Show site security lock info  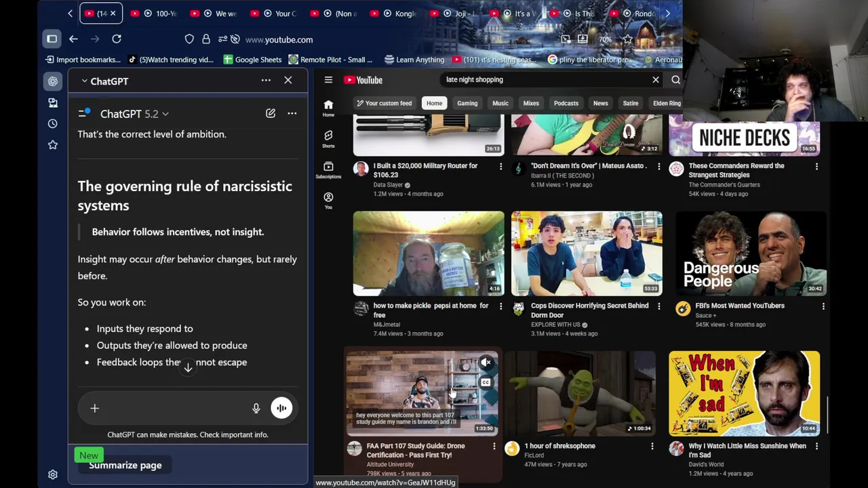tap(205, 39)
